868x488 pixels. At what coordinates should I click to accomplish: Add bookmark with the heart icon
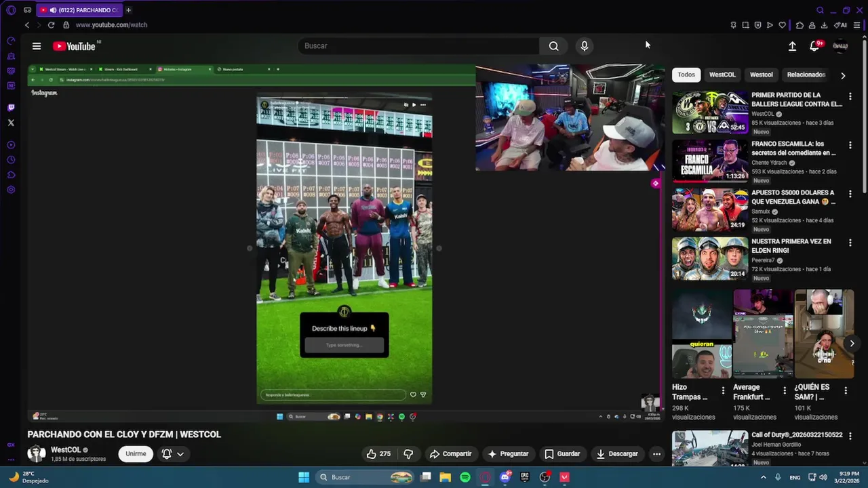(782, 25)
